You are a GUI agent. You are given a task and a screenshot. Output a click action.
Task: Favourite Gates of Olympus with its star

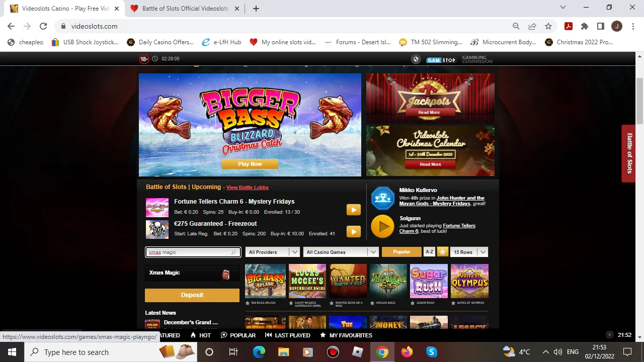pos(453,303)
